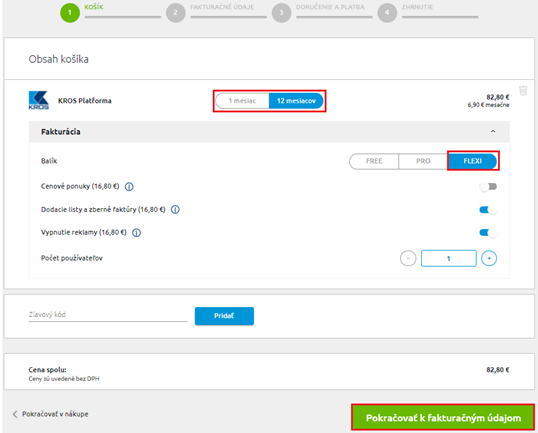Click the Pridať discount button
The height and width of the screenshot is (433, 538).
(224, 316)
